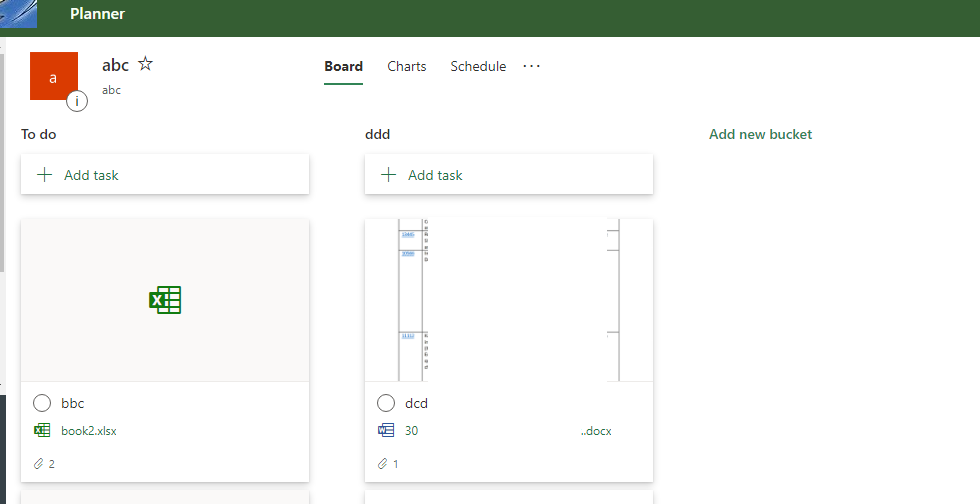The image size is (980, 504).
Task: Click the Word icon beside docx attachment
Action: pyautogui.click(x=386, y=430)
